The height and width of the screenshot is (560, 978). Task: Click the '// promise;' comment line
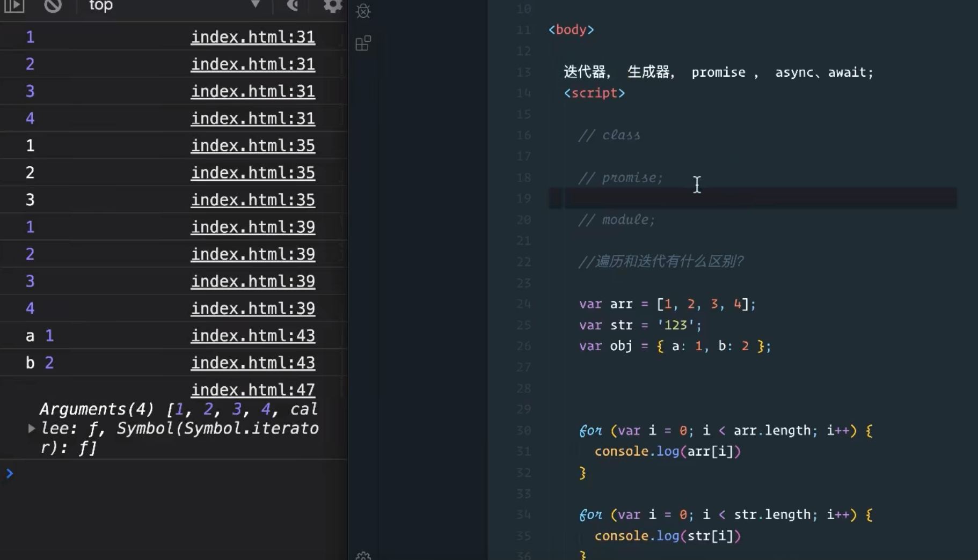pos(621,178)
